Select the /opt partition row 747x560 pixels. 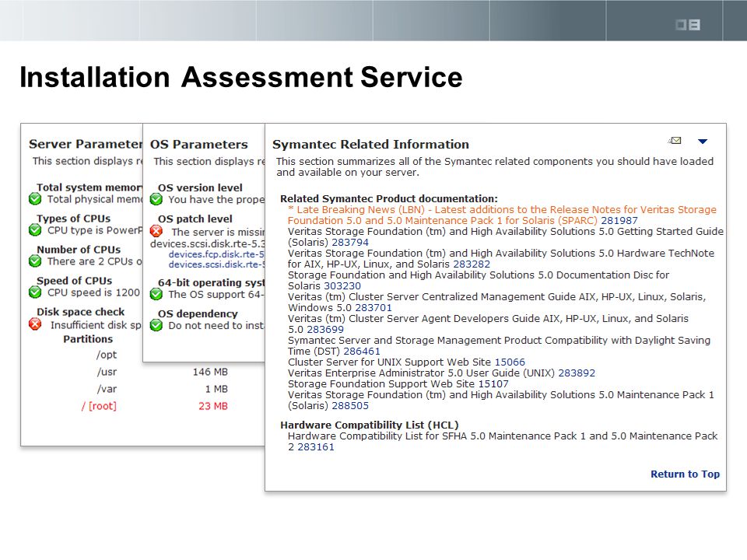click(107, 355)
